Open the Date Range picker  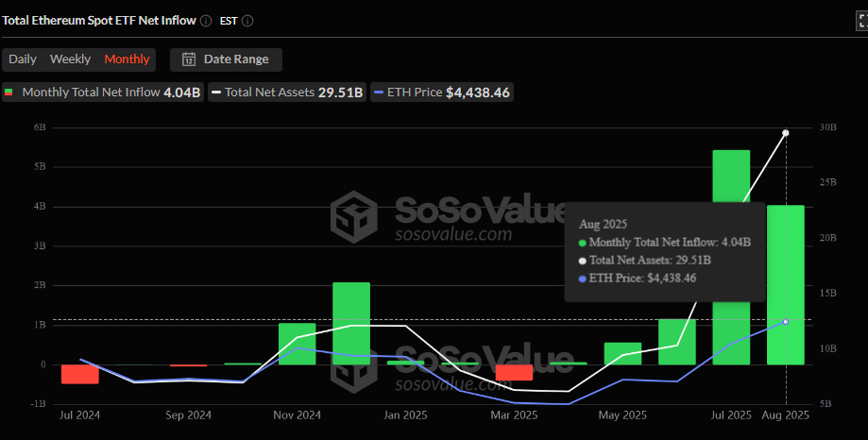pyautogui.click(x=226, y=59)
